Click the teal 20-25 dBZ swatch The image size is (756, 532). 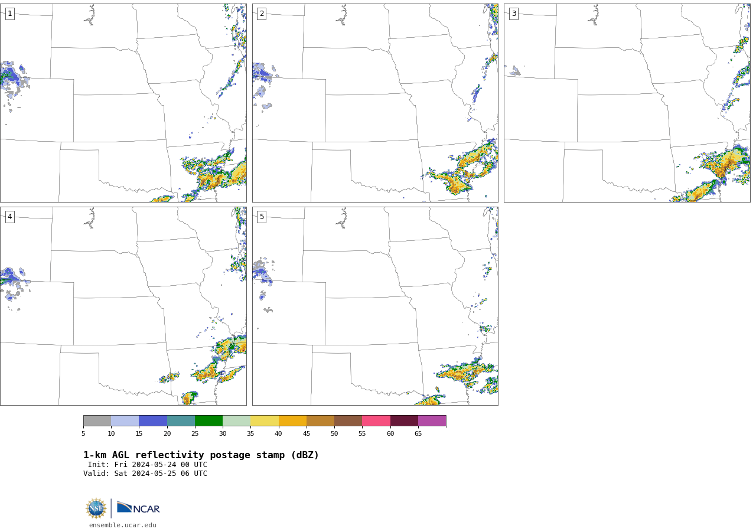(181, 421)
